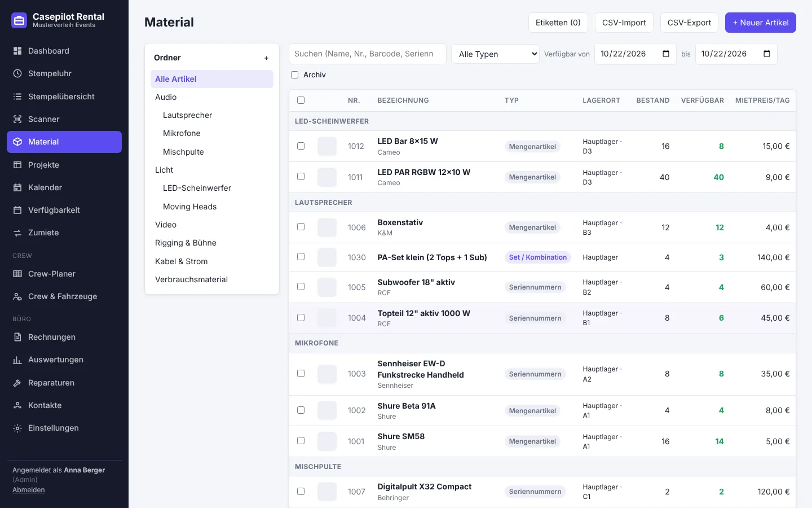812x508 pixels.
Task: Open calendar picker for Verfügbar von date
Action: click(x=666, y=54)
